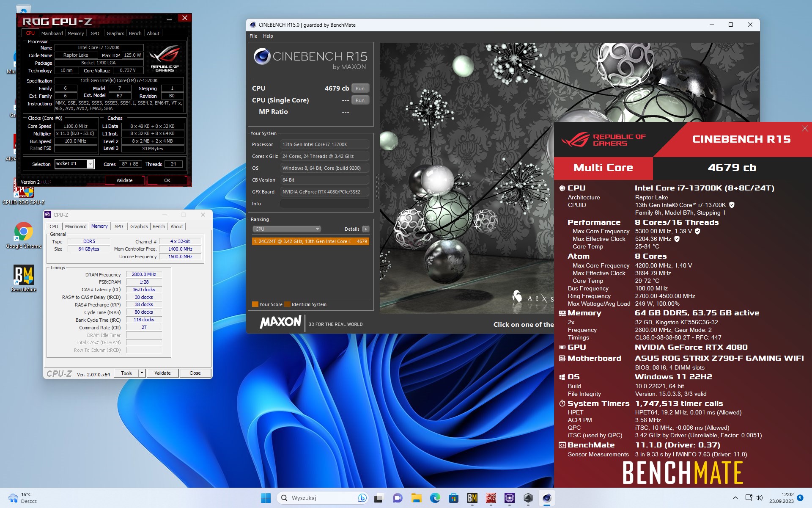Click the GFX Board value RTX 4080
812x508 pixels.
[324, 192]
